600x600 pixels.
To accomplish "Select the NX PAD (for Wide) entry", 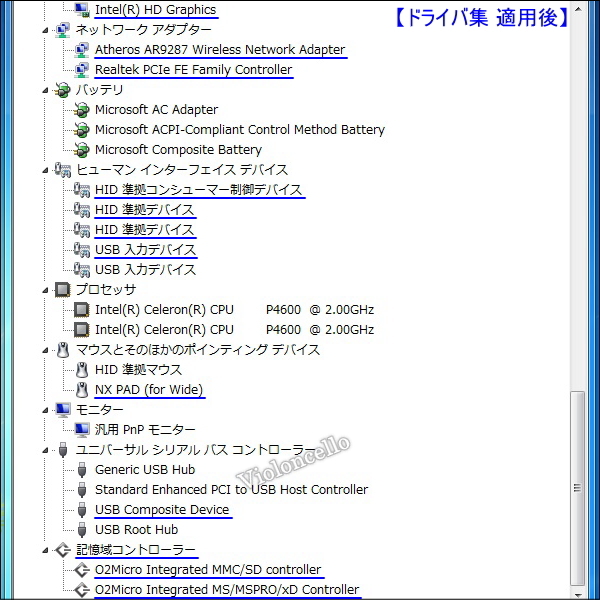I will click(x=149, y=390).
